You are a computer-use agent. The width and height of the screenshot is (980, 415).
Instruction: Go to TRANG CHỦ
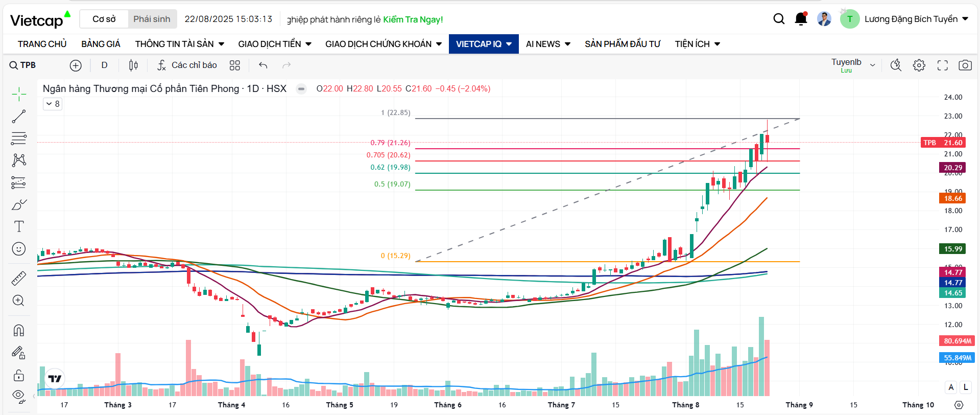pos(42,44)
